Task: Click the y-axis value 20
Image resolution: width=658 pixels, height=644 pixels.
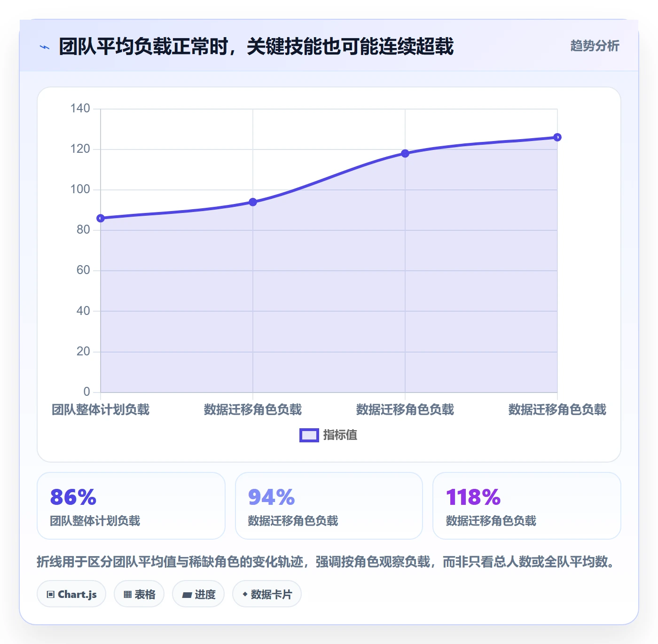Action: (83, 352)
